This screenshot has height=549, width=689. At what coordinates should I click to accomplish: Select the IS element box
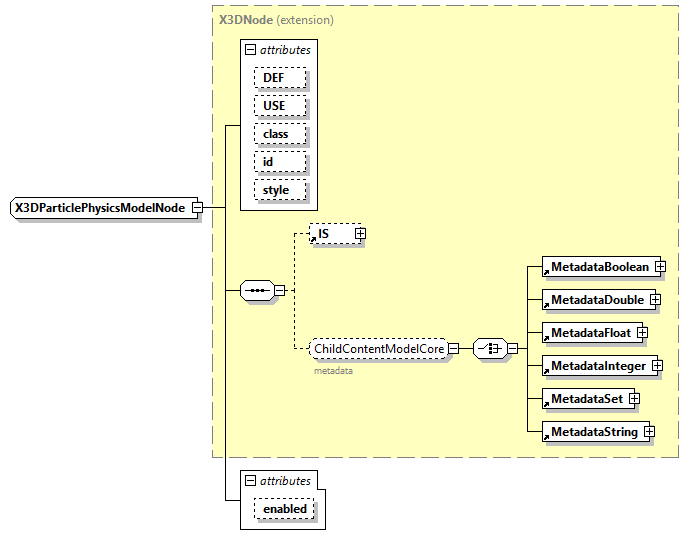tap(335, 233)
